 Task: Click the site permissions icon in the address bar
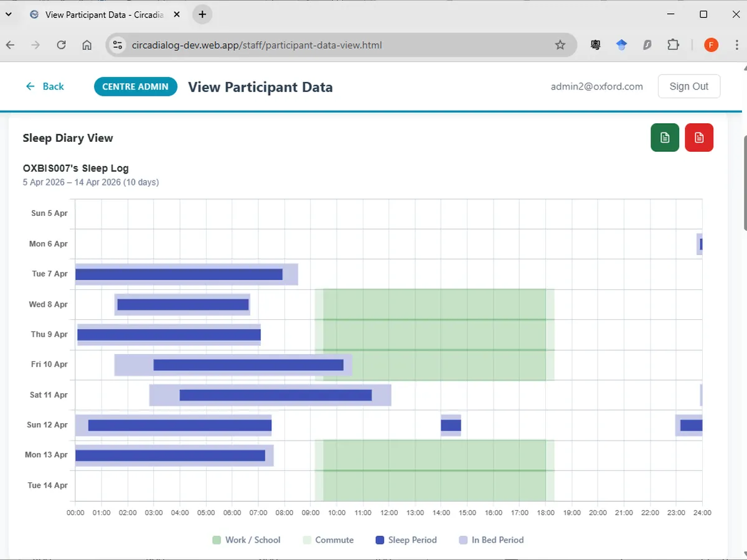point(118,45)
